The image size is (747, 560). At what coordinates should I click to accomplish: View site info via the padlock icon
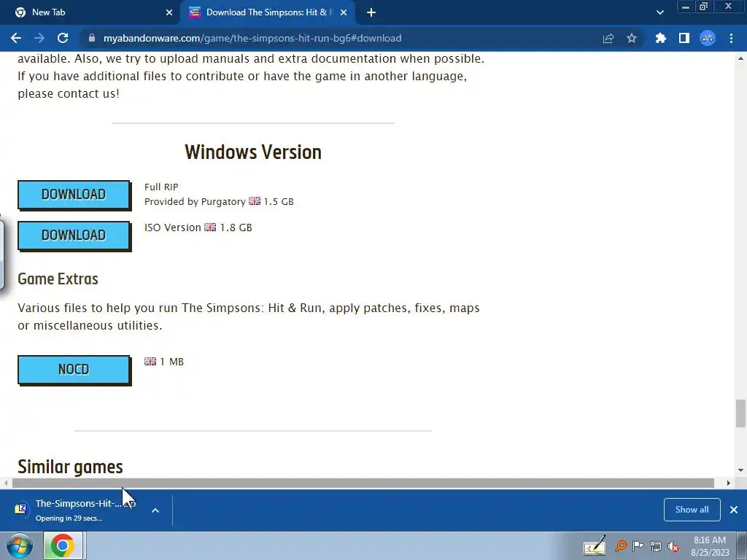92,38
